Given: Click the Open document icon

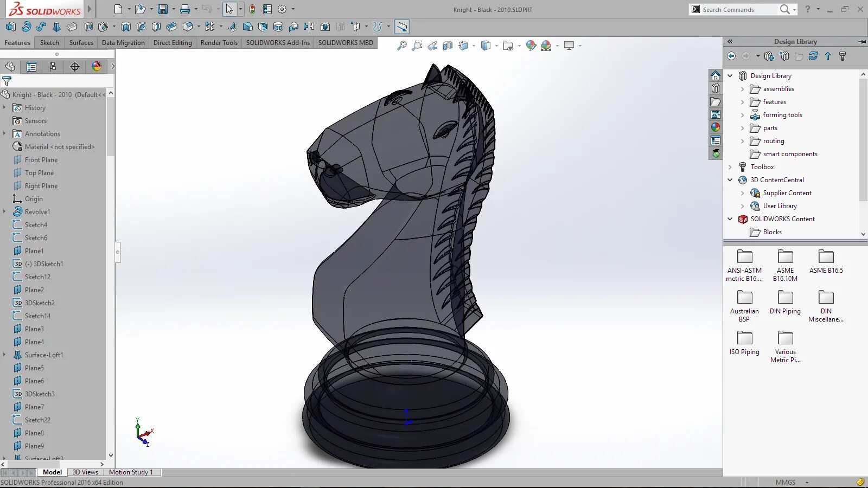Looking at the screenshot, I should point(140,9).
